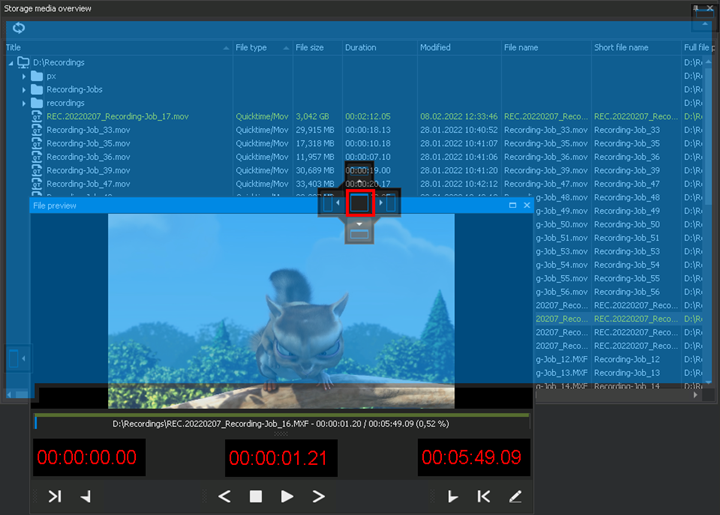
Task: Click the dock-center guide icon
Action: 360,203
